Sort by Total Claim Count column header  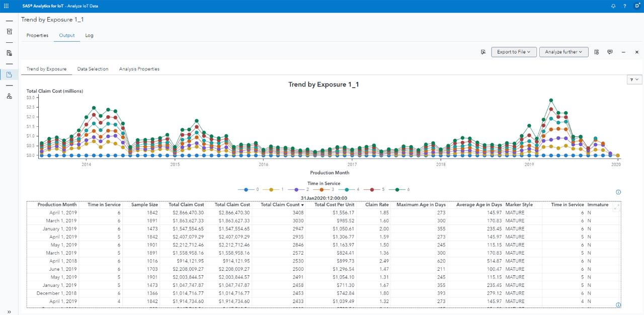[282, 205]
